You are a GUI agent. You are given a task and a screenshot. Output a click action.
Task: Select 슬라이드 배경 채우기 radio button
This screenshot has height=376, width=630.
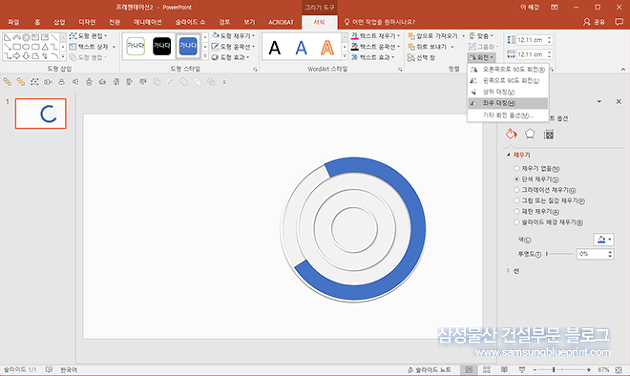(517, 222)
